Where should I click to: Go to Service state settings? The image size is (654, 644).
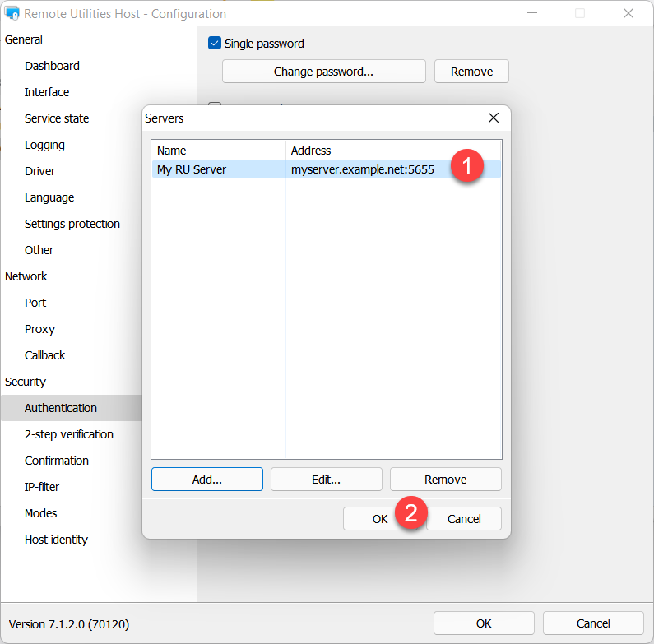[57, 118]
